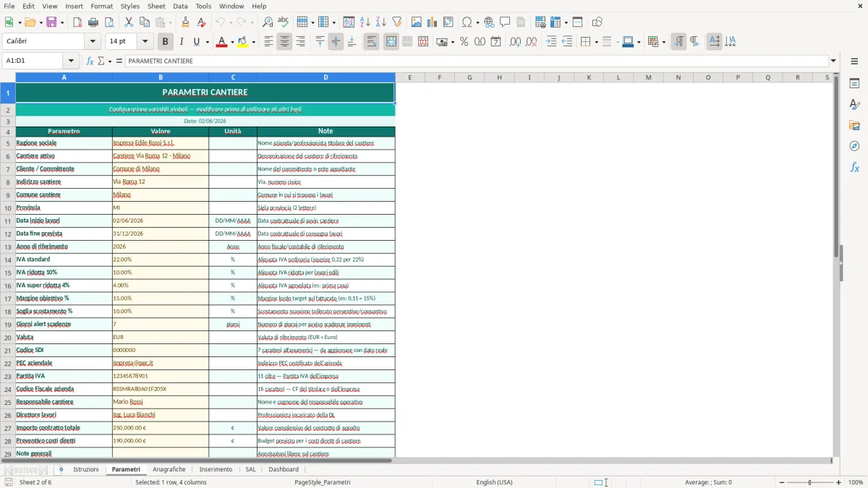Toggle center horizontal alignment

click(x=284, y=42)
